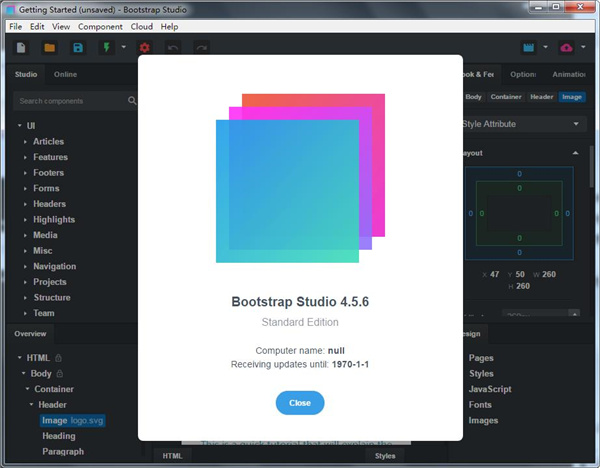This screenshot has width=600, height=468.
Task: Collapse the Body node in Overview
Action: click(23, 373)
